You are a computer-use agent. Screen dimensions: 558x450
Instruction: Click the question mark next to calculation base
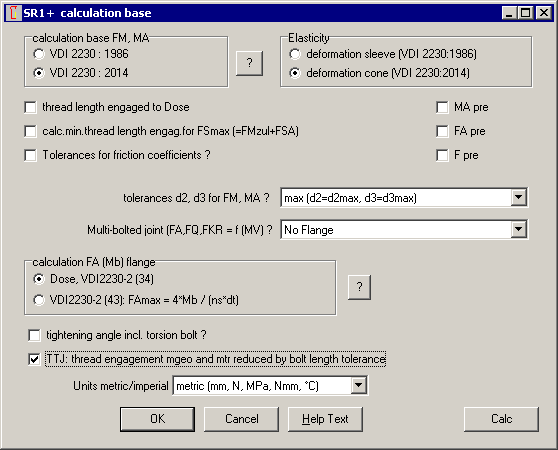[x=249, y=63]
